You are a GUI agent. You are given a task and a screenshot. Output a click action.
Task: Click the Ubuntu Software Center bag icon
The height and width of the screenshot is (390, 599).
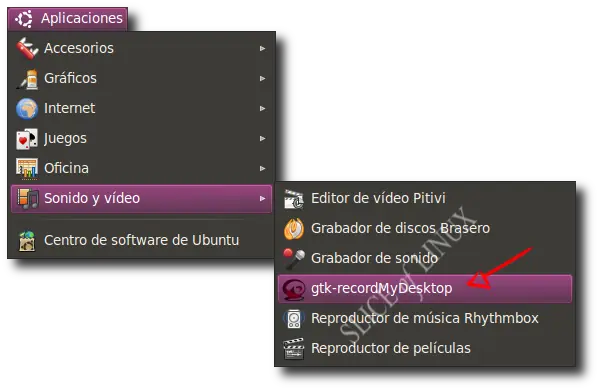27,241
